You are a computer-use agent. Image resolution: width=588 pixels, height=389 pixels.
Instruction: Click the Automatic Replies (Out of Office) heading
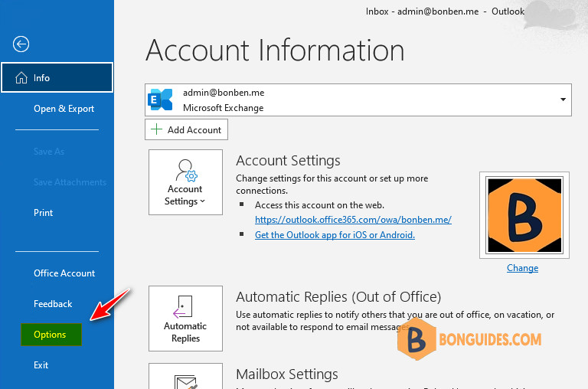point(338,296)
